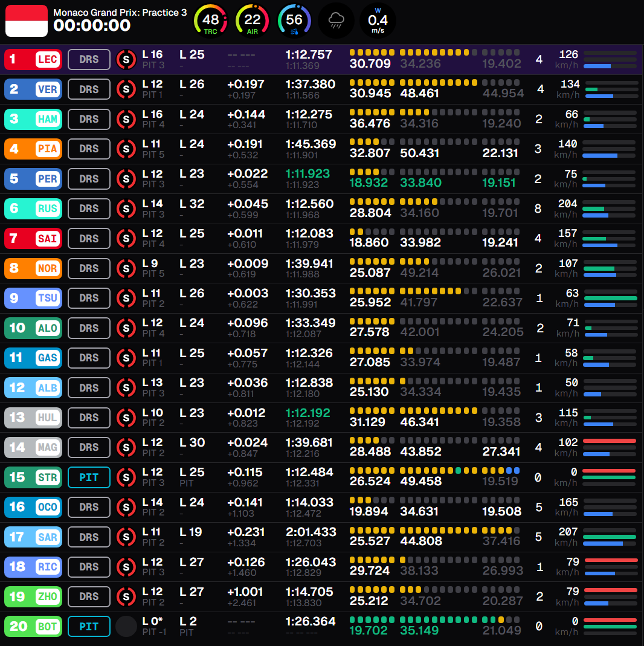
Task: Click ZHO's gap +1.001
Action: tap(245, 592)
